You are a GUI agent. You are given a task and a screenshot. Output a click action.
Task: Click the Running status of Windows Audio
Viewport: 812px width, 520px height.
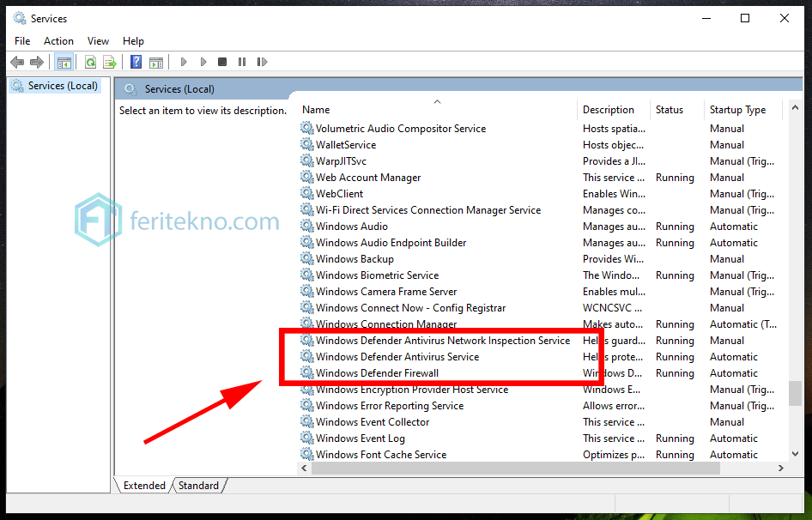click(x=675, y=227)
